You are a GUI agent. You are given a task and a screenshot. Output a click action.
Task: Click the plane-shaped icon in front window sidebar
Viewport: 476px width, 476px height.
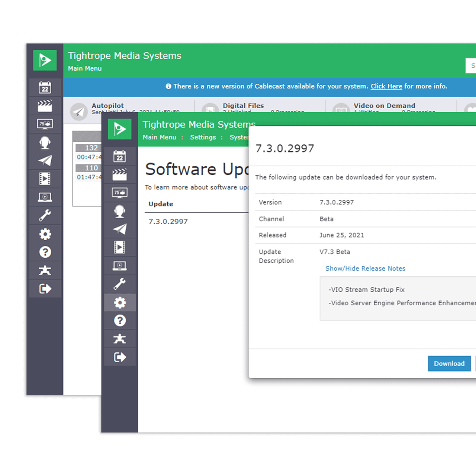click(x=120, y=339)
